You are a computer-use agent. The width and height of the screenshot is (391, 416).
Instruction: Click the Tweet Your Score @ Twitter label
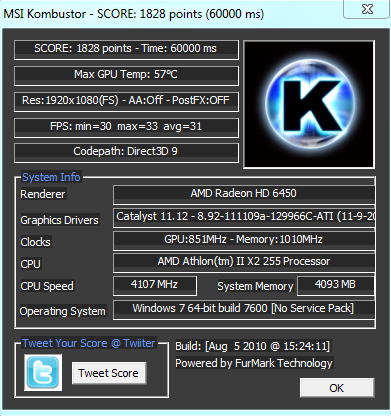pos(89,343)
